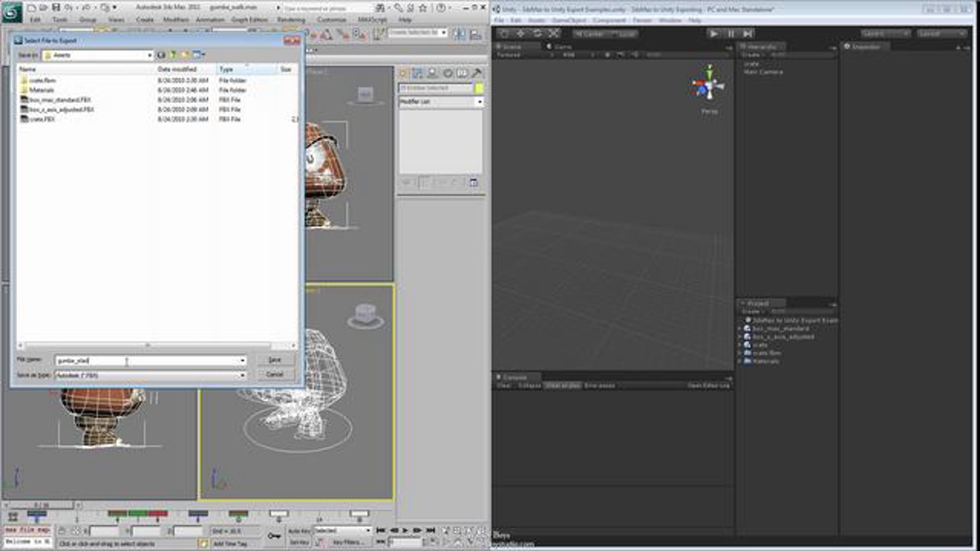Open the Unity GameObject menu
The width and height of the screenshot is (980, 551).
(569, 20)
